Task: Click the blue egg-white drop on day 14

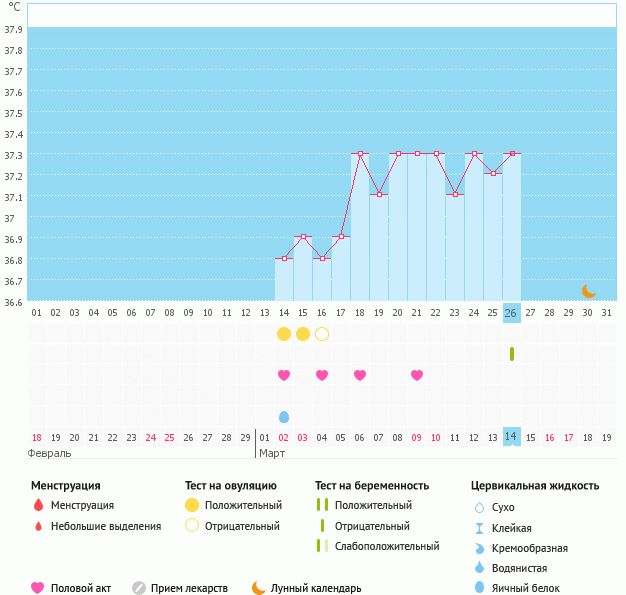Action: coord(284,416)
